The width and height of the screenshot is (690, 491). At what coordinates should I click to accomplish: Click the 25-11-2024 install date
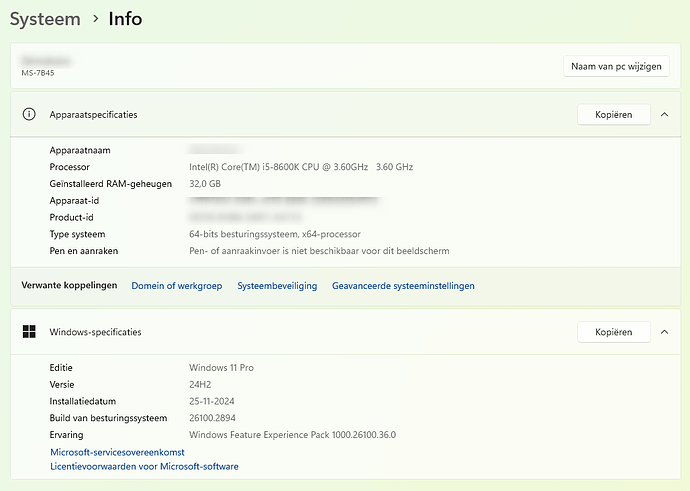(212, 401)
